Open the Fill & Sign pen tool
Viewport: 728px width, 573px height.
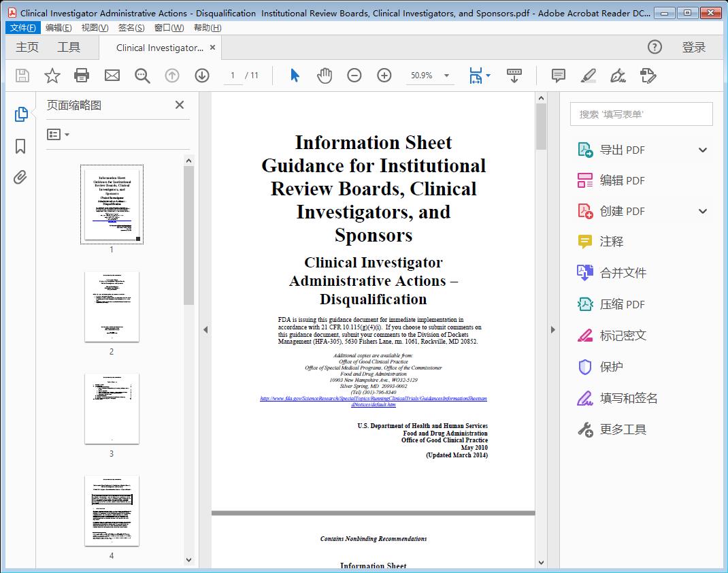coord(618,76)
